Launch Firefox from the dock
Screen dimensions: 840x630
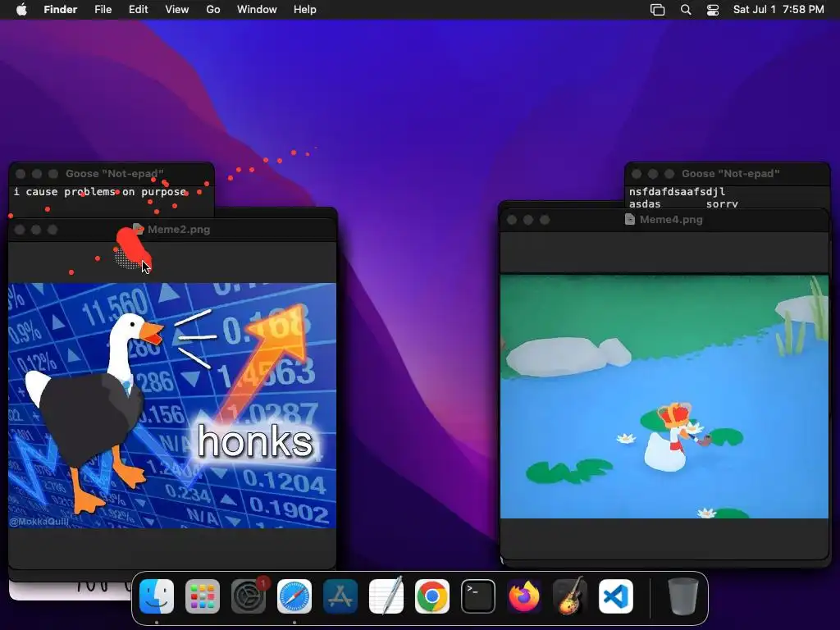point(524,596)
